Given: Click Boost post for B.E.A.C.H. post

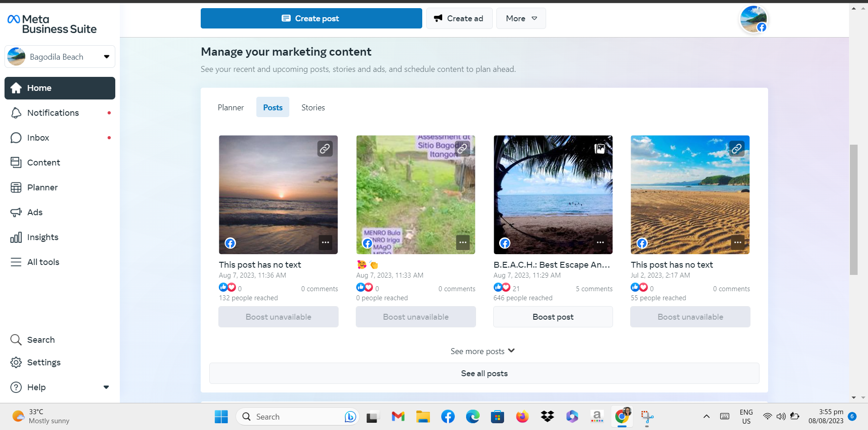Looking at the screenshot, I should point(553,317).
